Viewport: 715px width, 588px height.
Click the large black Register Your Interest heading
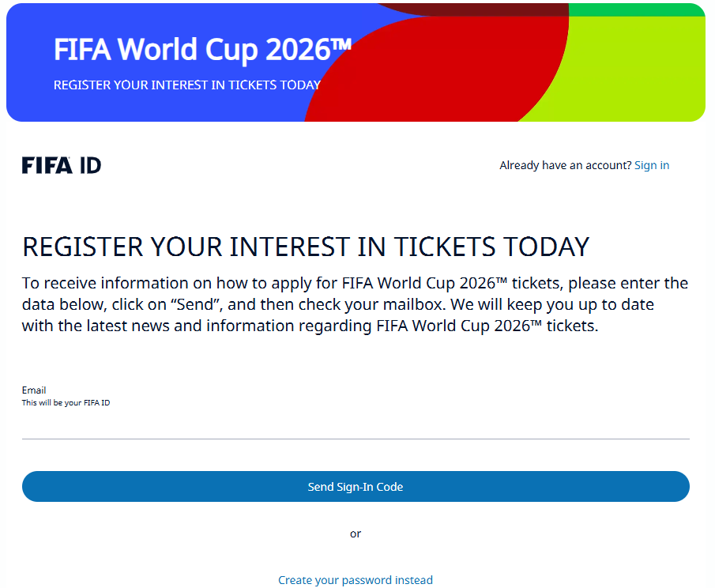(306, 247)
